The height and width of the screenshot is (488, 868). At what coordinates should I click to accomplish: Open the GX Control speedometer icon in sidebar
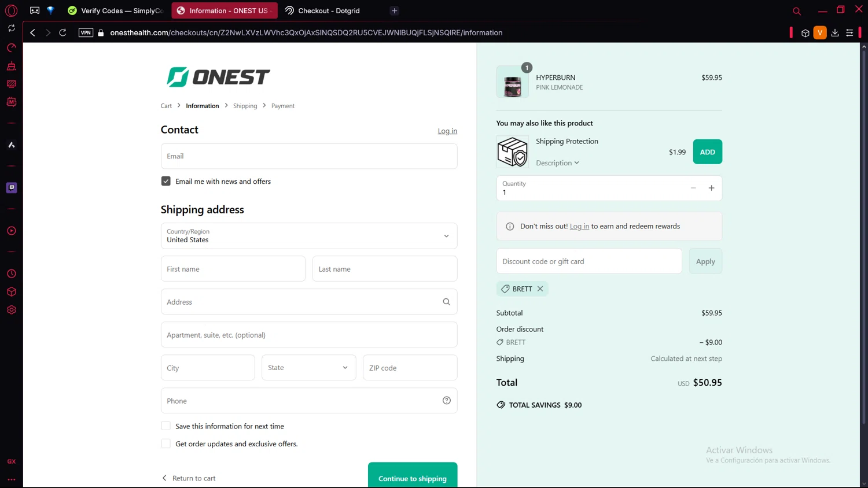[11, 47]
